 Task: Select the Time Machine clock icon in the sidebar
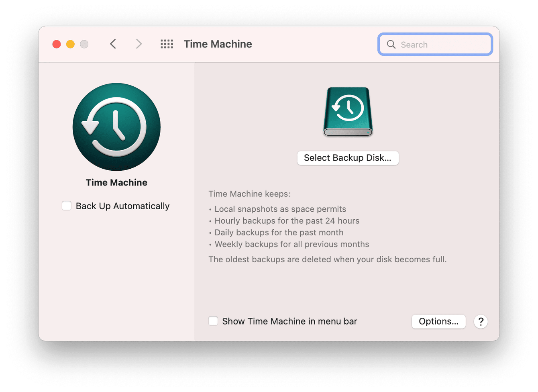[x=116, y=127]
